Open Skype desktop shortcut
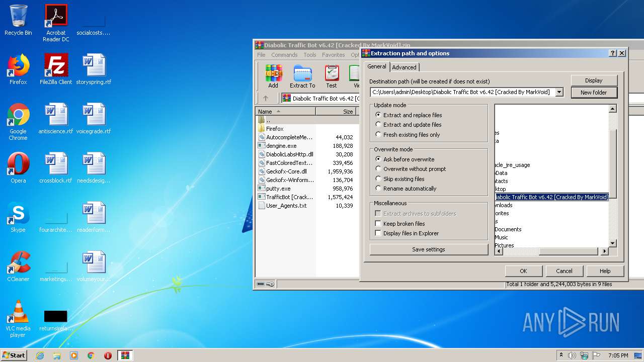Viewport: 644px width, 362px height. click(18, 217)
